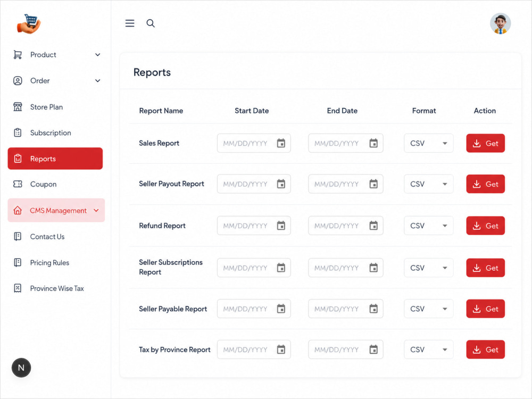Screen dimensions: 532x399
Task: Open calendar for Tax by Province end date
Action: coord(373,350)
